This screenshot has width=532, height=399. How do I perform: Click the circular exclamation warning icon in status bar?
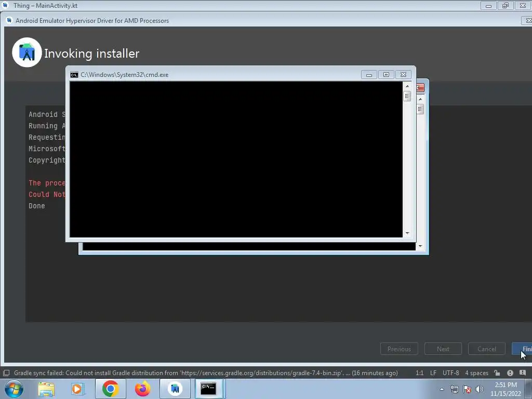point(510,373)
